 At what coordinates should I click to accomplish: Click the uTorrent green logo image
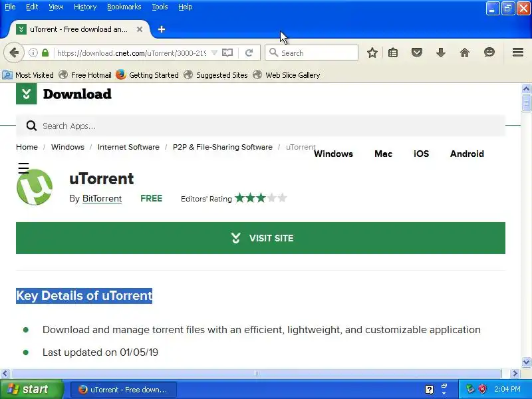click(35, 187)
